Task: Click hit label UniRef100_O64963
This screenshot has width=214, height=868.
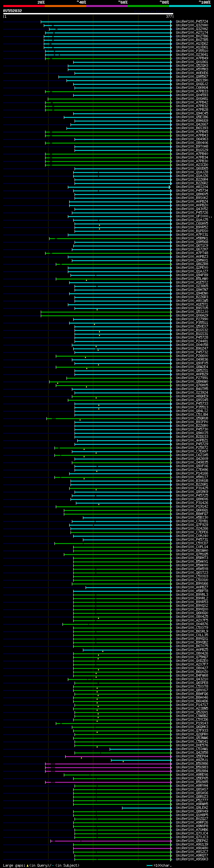Action: (x=192, y=139)
